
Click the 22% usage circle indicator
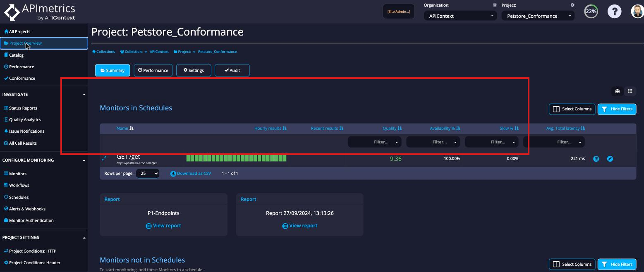coord(591,11)
